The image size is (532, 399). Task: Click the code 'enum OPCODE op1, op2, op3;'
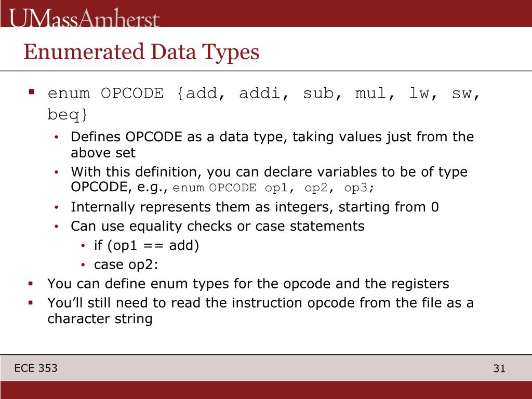273,188
